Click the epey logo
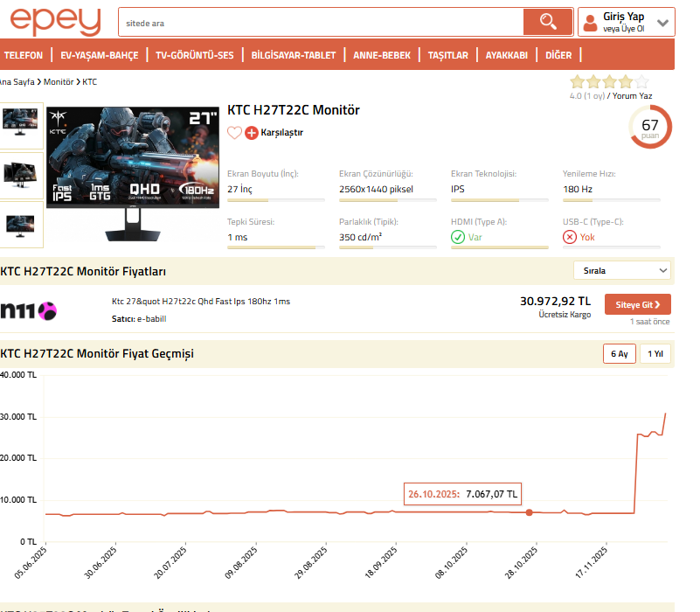The height and width of the screenshot is (612, 700). (x=55, y=22)
